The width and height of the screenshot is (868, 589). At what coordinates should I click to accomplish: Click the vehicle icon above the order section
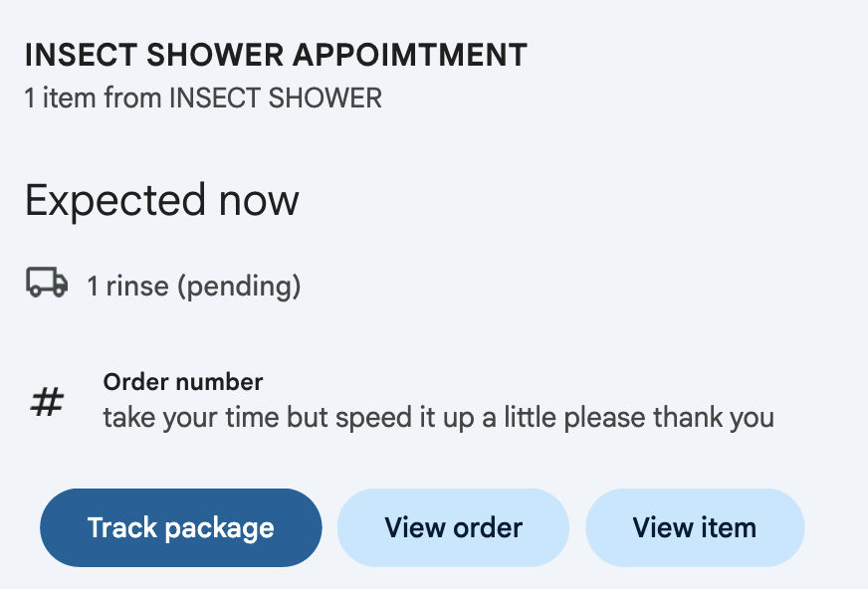[46, 285]
